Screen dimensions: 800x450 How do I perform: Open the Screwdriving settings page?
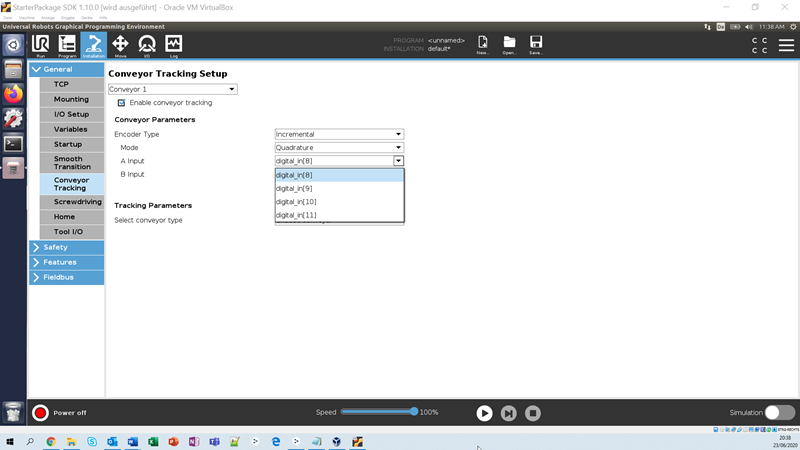[x=72, y=202]
